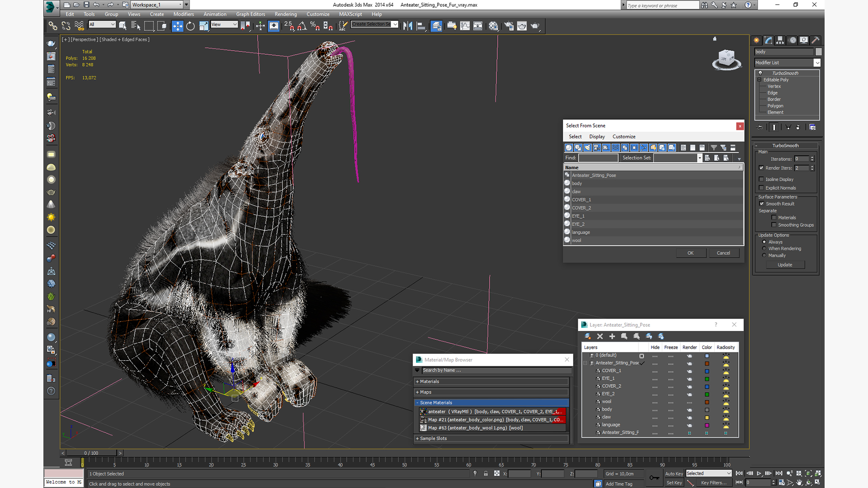Expand Sample Slots in Material Browser
The height and width of the screenshot is (488, 868).
491,439
